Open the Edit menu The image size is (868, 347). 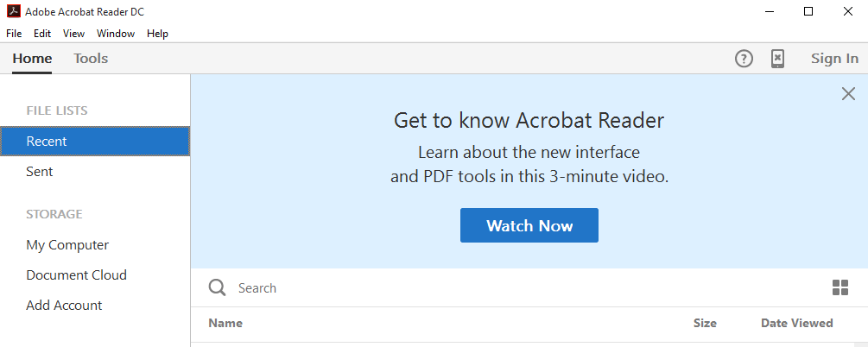(x=42, y=34)
